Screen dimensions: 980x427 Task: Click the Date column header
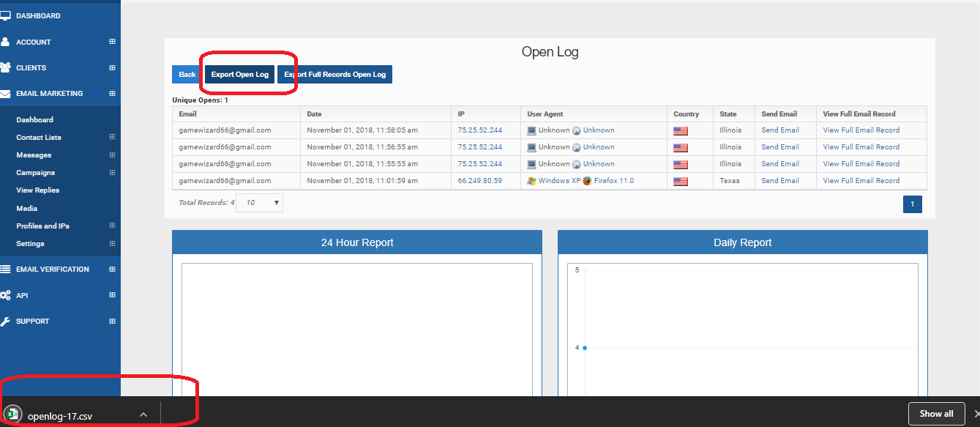coord(376,114)
